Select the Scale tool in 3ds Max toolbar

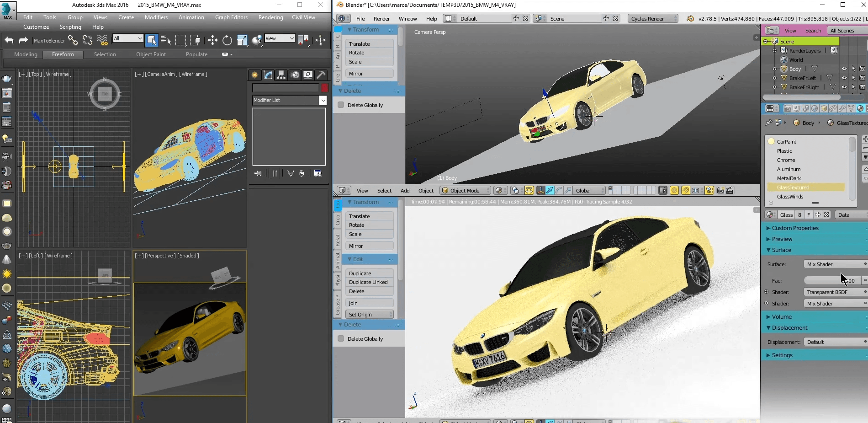[x=242, y=40]
